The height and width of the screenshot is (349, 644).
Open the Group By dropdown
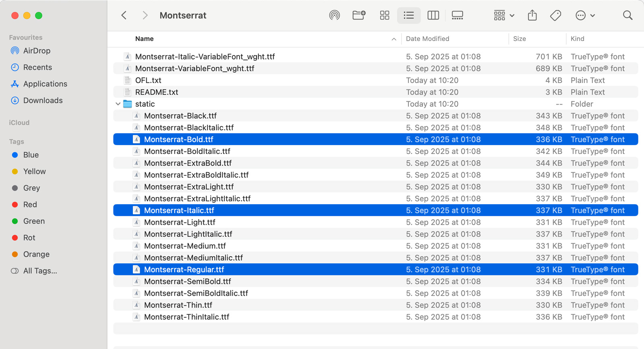click(504, 15)
